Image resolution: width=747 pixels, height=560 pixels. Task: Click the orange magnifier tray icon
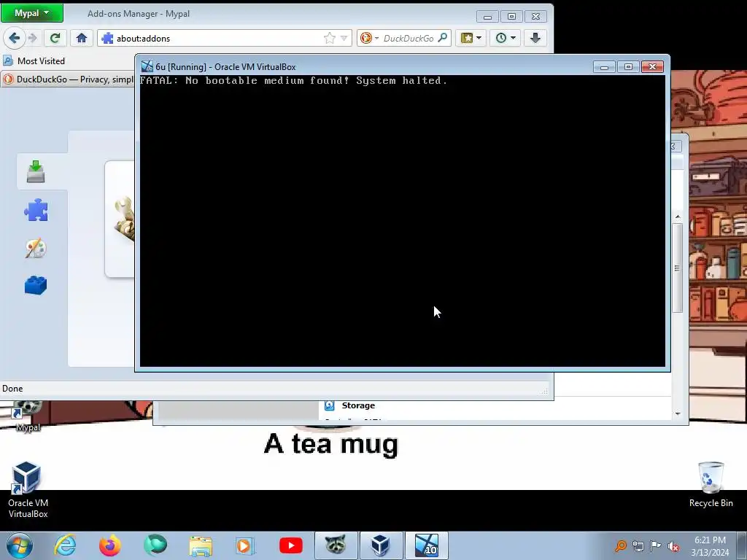(620, 546)
